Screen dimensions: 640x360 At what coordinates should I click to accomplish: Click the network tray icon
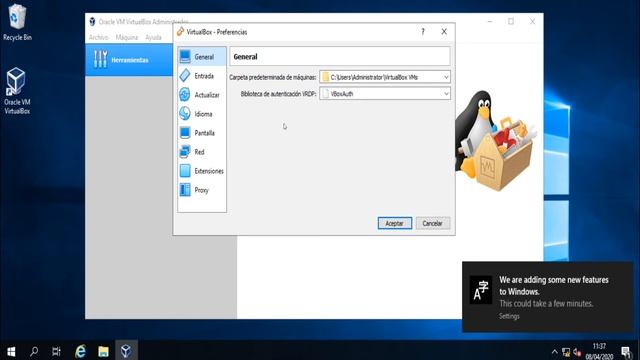(566, 352)
